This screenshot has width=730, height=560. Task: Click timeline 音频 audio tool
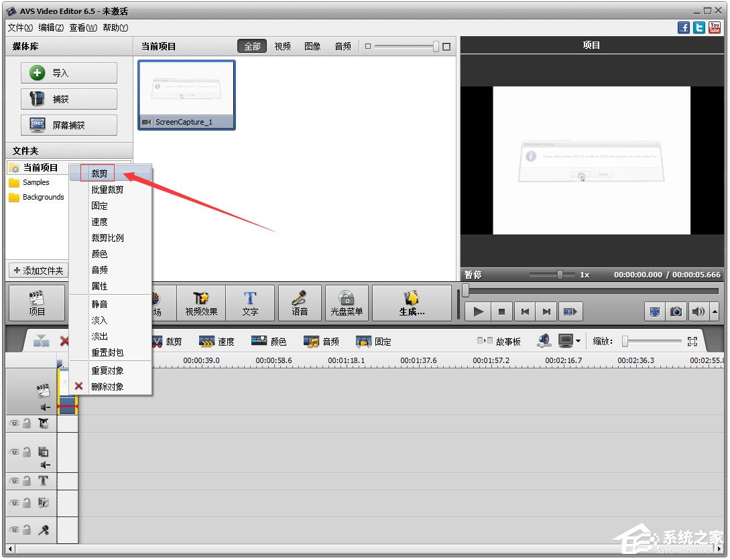[321, 342]
